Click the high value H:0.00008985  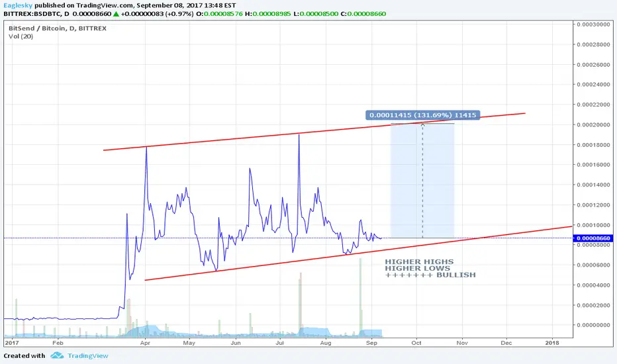tap(267, 14)
